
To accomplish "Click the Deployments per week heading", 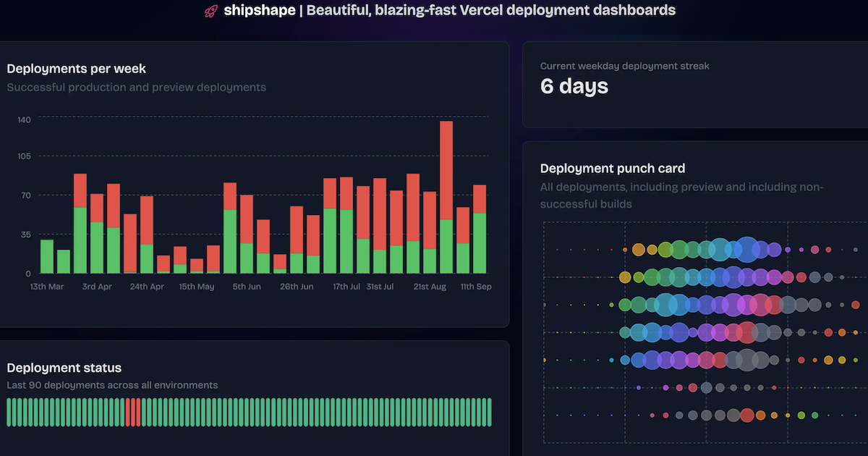I will point(77,69).
